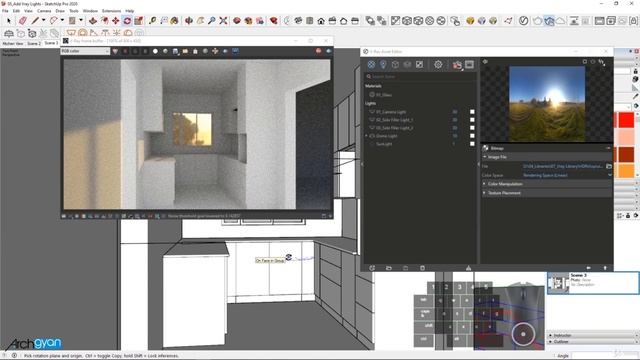This screenshot has width=640, height=360.
Task: Open RGB color channel dropdown
Action: click(85, 51)
